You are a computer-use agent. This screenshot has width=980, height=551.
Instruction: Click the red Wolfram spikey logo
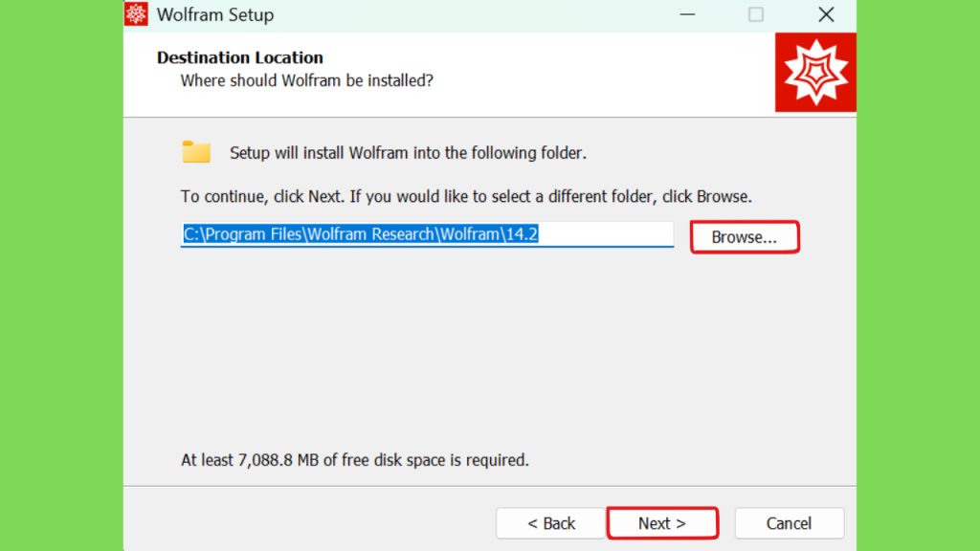[815, 73]
